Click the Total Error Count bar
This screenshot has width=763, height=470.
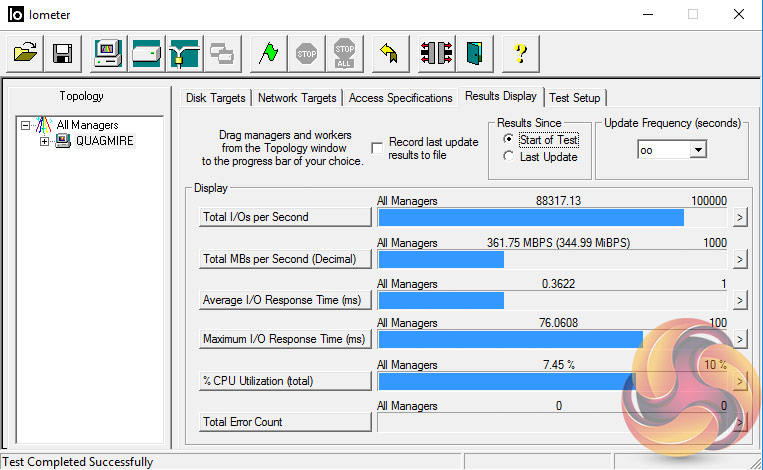click(x=552, y=422)
